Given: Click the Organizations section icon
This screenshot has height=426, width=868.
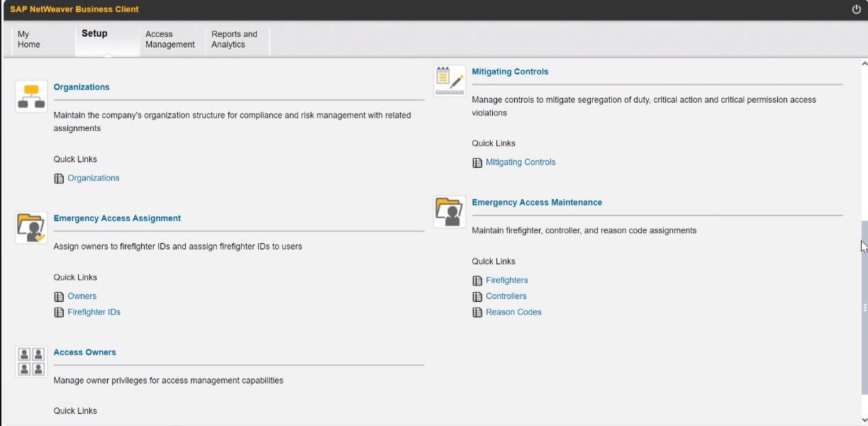Looking at the screenshot, I should click(31, 96).
